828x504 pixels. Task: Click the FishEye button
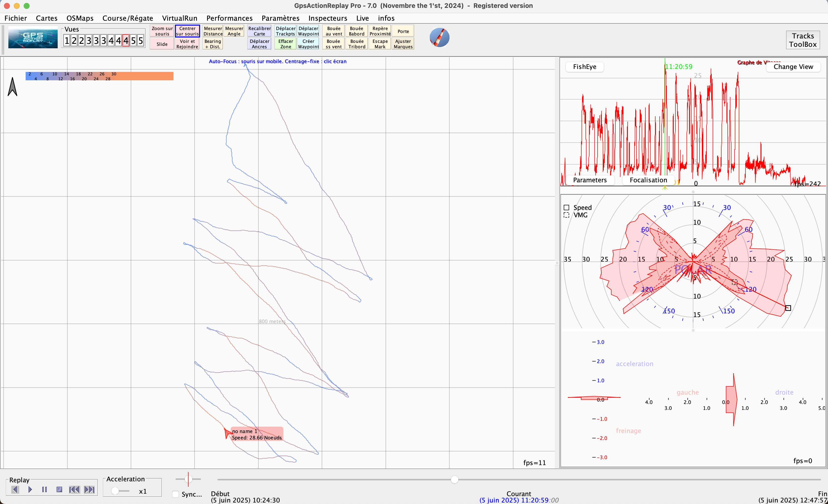[584, 67]
